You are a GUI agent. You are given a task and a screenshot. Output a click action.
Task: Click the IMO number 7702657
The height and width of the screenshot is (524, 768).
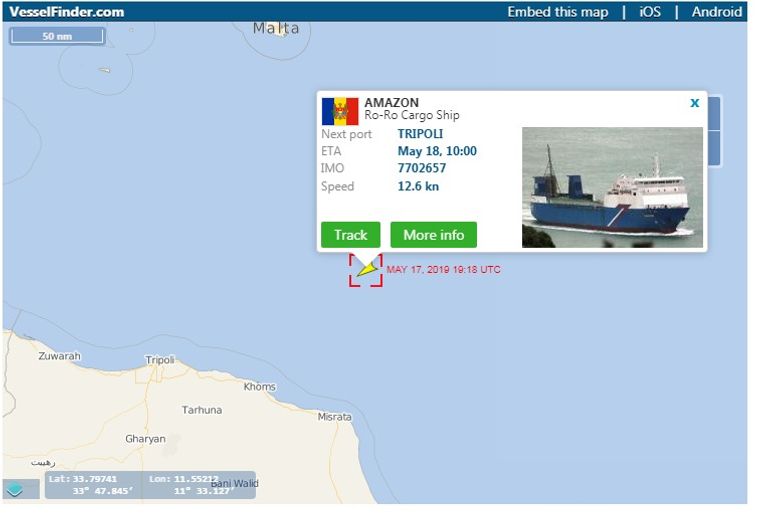(422, 168)
